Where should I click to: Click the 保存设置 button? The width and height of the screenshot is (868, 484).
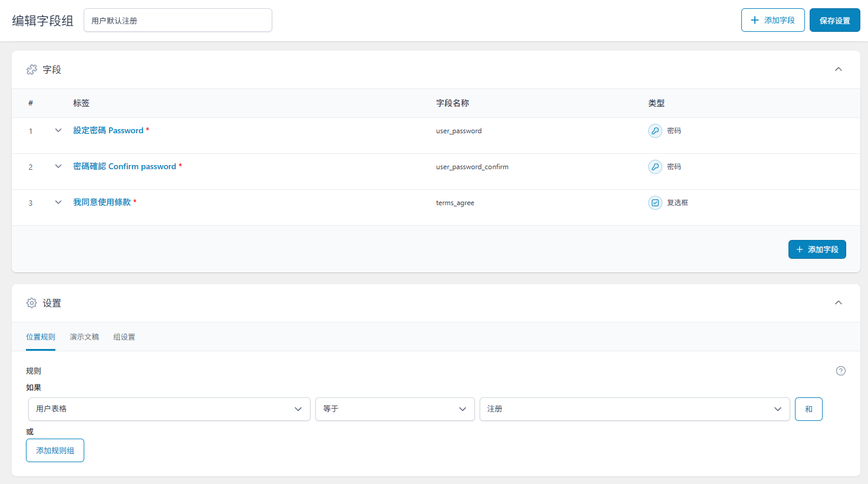[834, 21]
